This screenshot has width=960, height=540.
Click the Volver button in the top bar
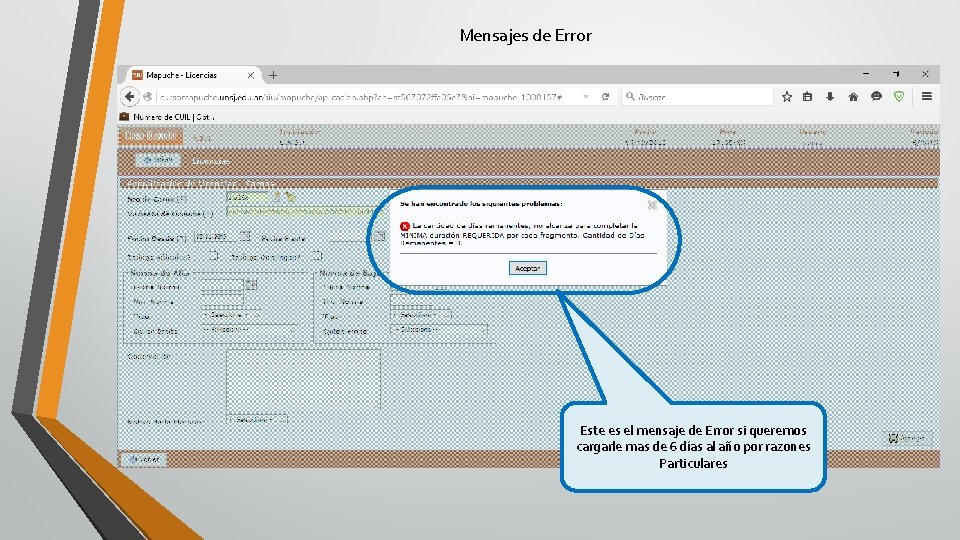coord(158,160)
